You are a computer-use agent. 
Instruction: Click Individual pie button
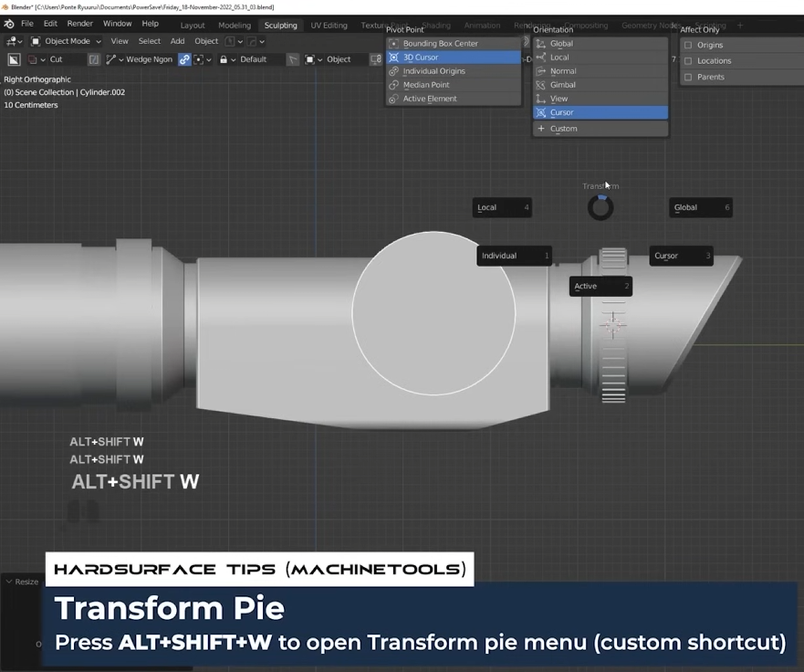pos(515,256)
